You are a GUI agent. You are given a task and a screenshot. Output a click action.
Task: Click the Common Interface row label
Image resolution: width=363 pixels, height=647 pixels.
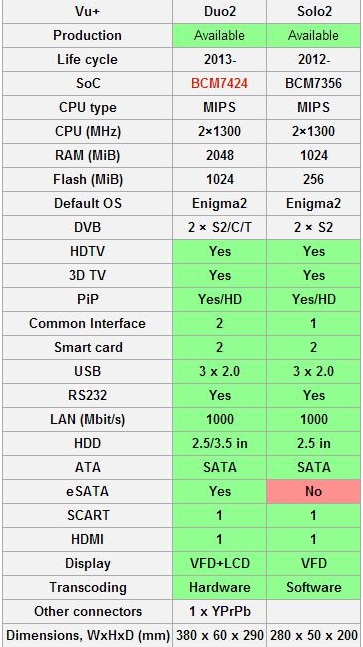[87, 323]
